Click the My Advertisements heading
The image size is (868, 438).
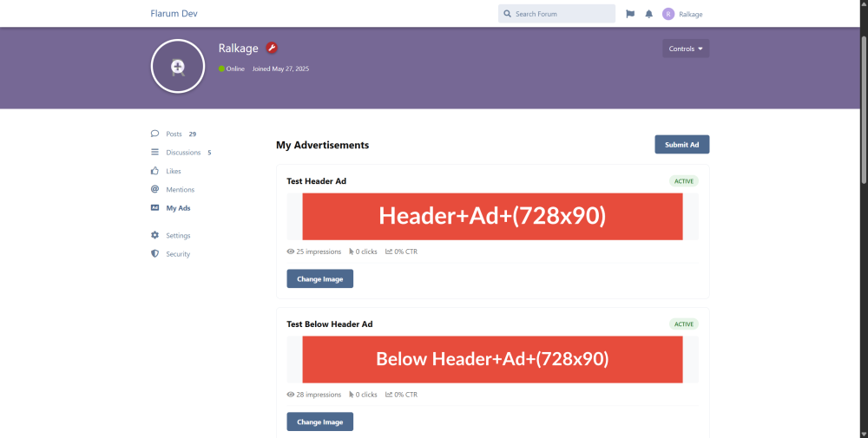322,145
